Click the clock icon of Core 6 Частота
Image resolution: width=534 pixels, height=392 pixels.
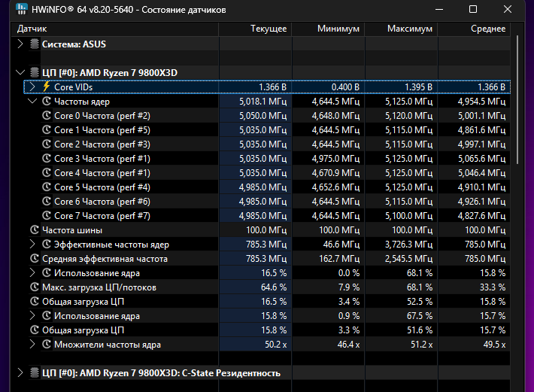point(47,202)
